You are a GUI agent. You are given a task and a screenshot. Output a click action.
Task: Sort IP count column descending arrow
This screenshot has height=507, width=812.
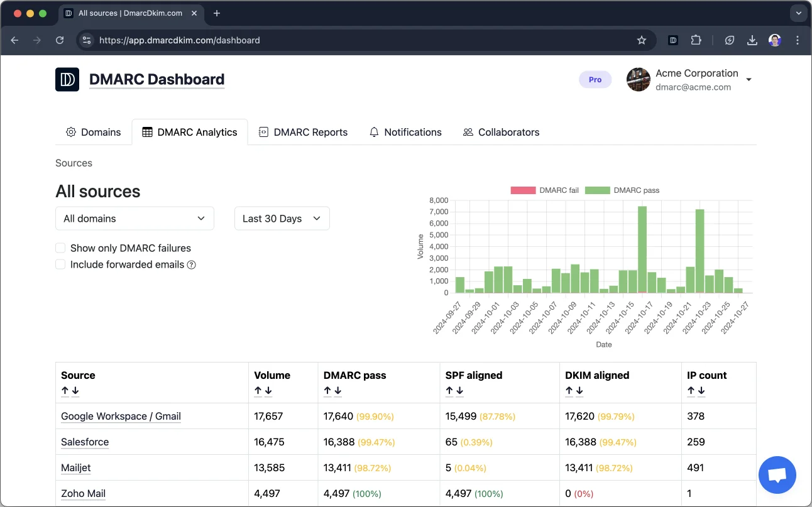coord(701,391)
